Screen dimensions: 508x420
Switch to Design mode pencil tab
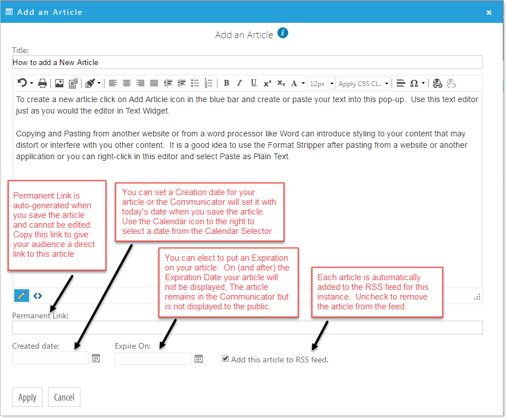tap(22, 296)
